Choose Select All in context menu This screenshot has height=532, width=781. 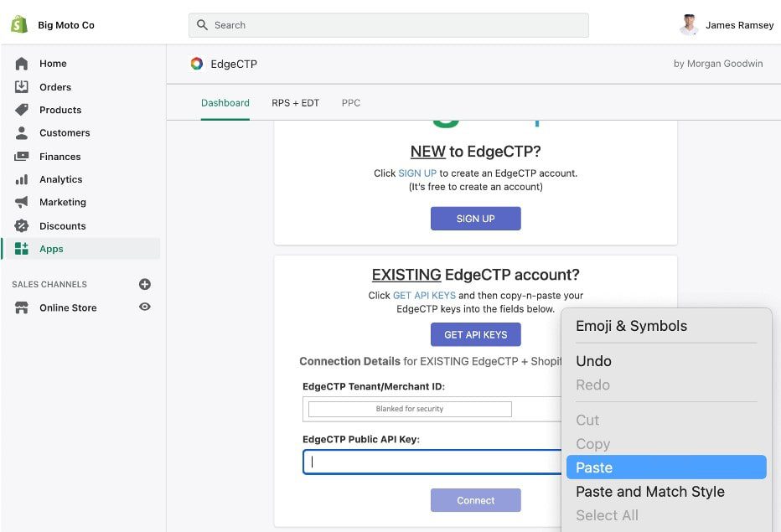666,515
